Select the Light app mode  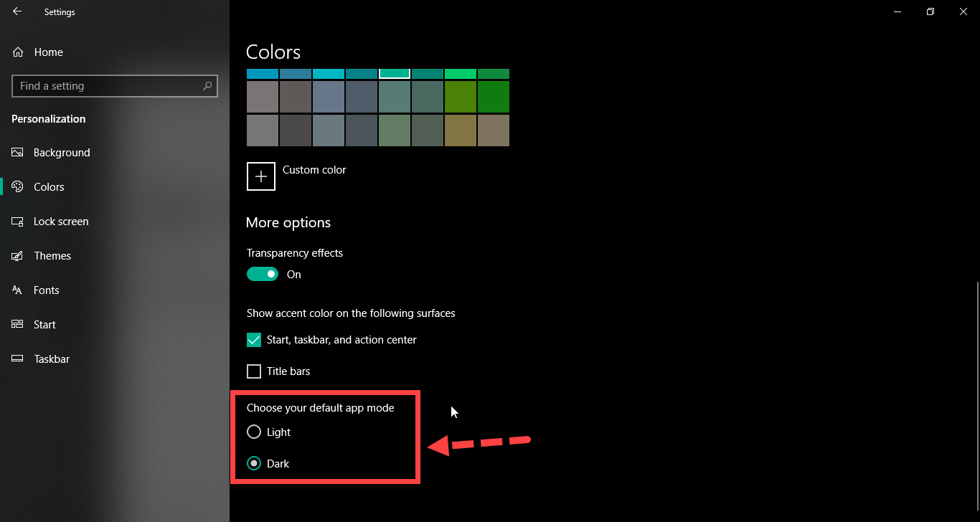pyautogui.click(x=254, y=432)
